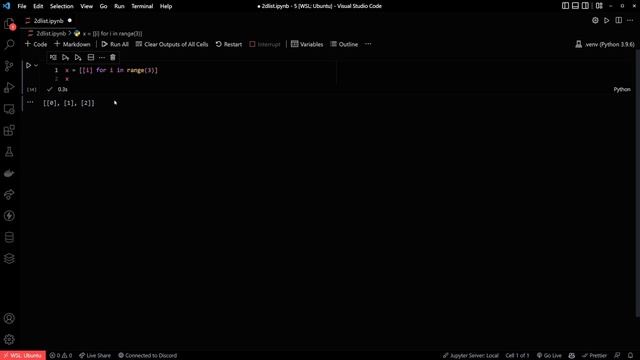The image size is (640, 360).
Task: Open the database cylinder view in activity bar
Action: [9, 237]
